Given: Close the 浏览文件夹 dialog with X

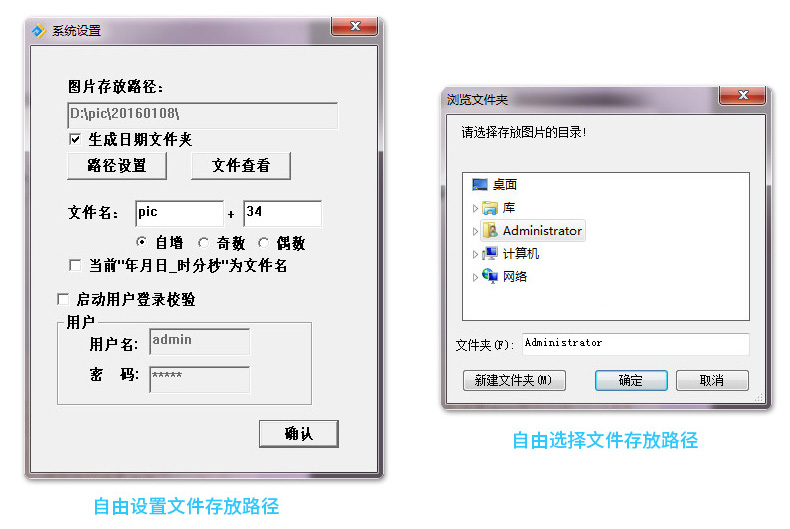Looking at the screenshot, I should click(x=743, y=95).
